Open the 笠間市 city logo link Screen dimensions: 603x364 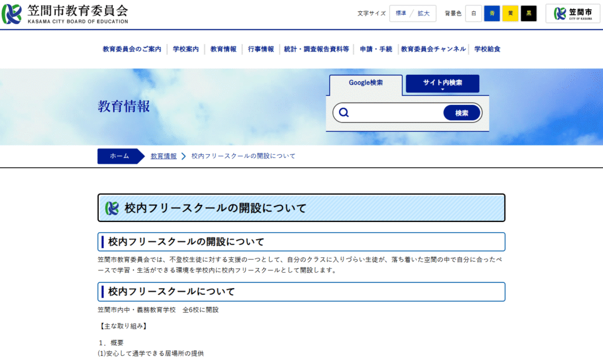pyautogui.click(x=572, y=14)
